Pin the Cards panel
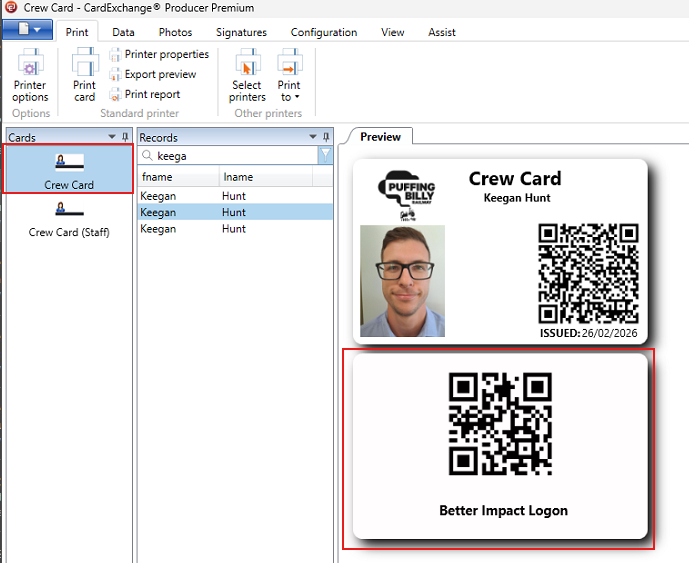The image size is (689, 563). (x=125, y=137)
